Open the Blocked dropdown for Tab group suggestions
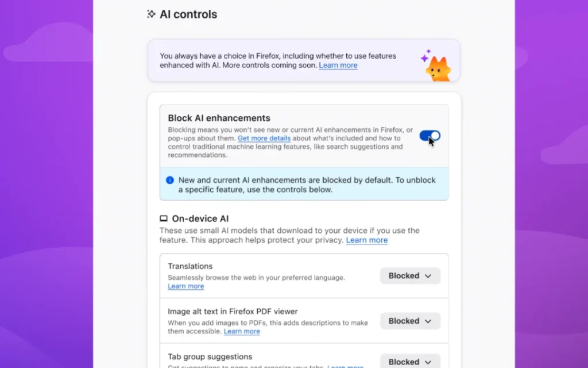Screen dimensions: 588x368 tap(409, 362)
